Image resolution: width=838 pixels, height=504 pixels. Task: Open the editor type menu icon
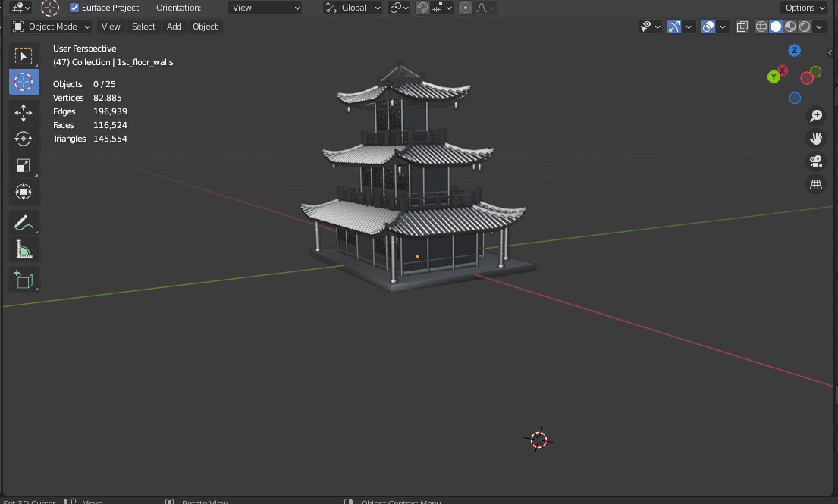20,8
